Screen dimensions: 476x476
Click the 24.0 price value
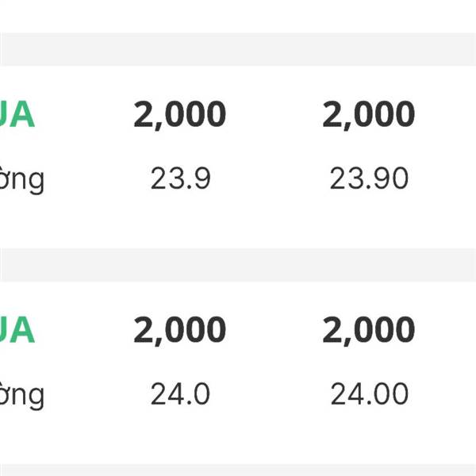pyautogui.click(x=180, y=393)
